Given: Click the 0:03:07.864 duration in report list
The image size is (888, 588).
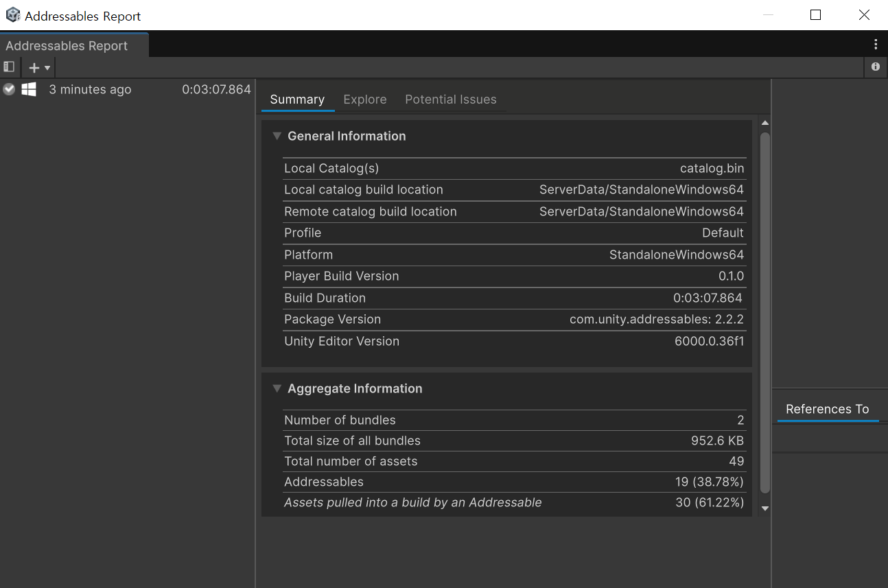Looking at the screenshot, I should pos(216,89).
